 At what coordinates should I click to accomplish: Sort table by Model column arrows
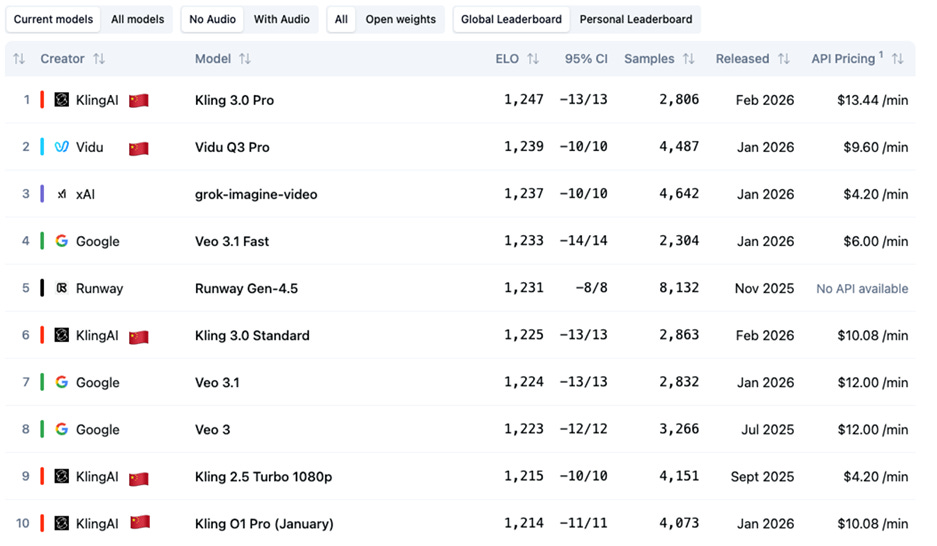pos(245,59)
